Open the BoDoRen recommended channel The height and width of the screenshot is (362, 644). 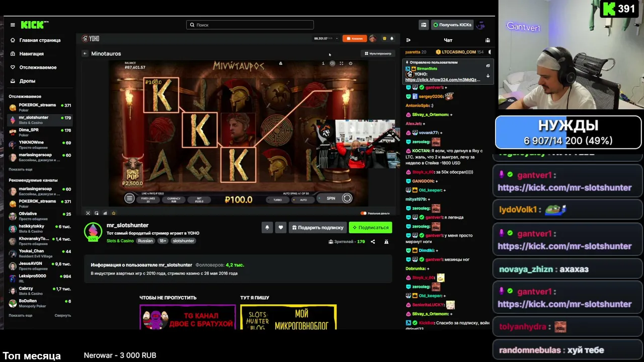(40, 303)
